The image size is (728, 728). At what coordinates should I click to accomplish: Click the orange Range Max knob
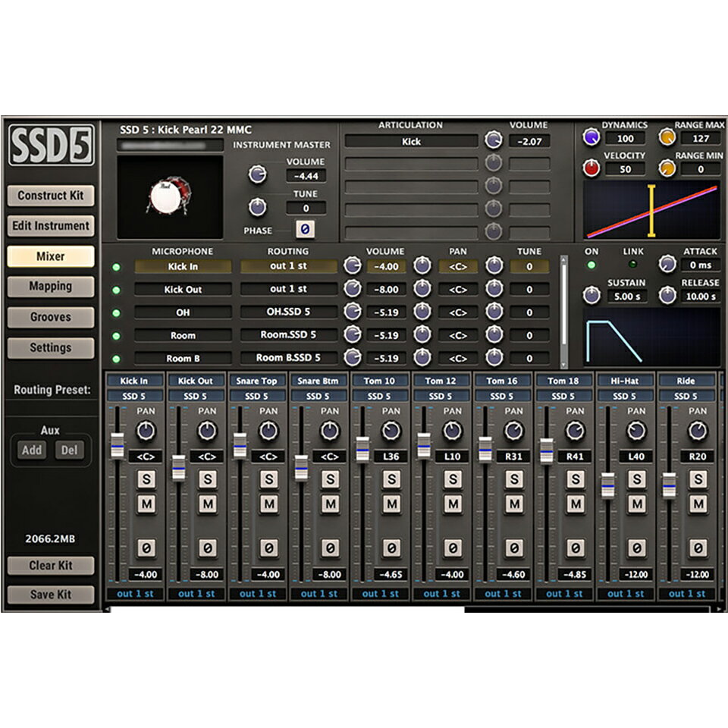tap(667, 137)
